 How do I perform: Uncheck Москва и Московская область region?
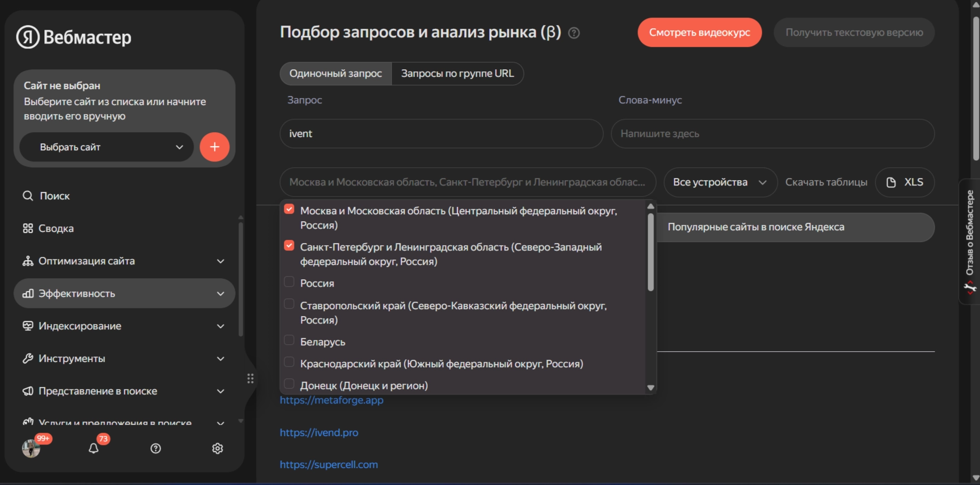(289, 209)
